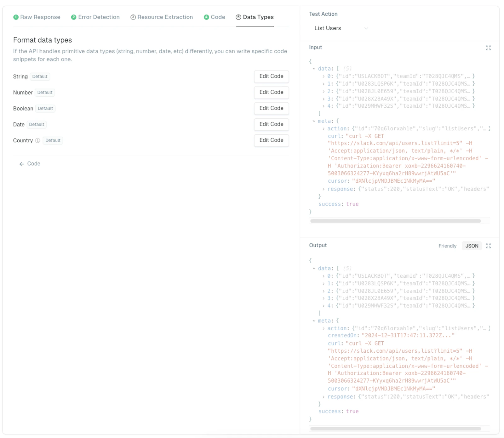Go to the Code step tab
The height and width of the screenshot is (438, 504).
215,17
